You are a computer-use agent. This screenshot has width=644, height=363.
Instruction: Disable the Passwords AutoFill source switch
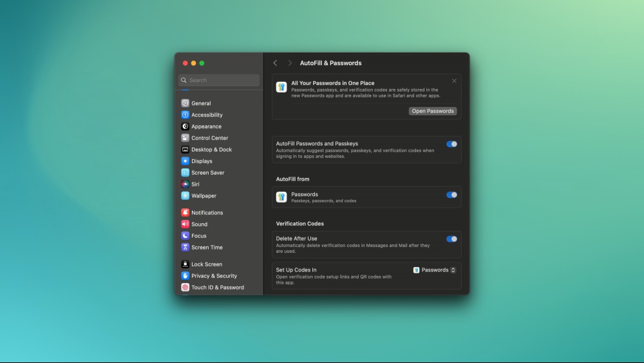(x=451, y=195)
